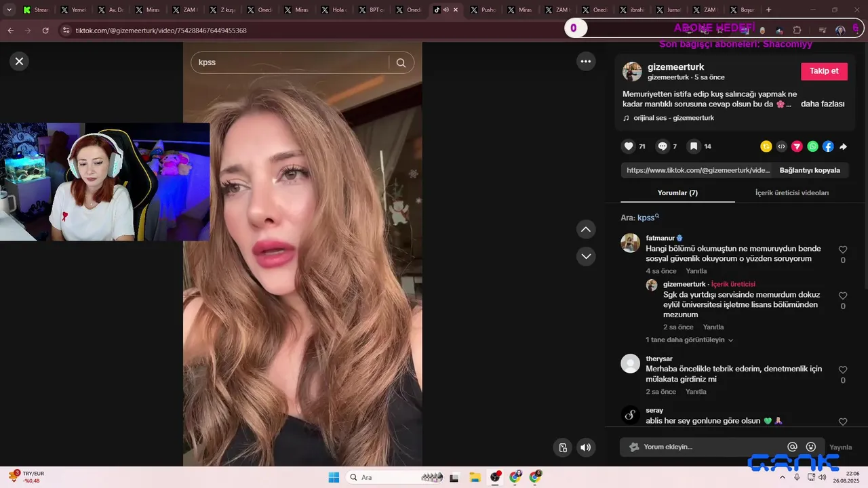Viewport: 868px width, 488px height.
Task: Click Yayınla to post comment
Action: (841, 447)
